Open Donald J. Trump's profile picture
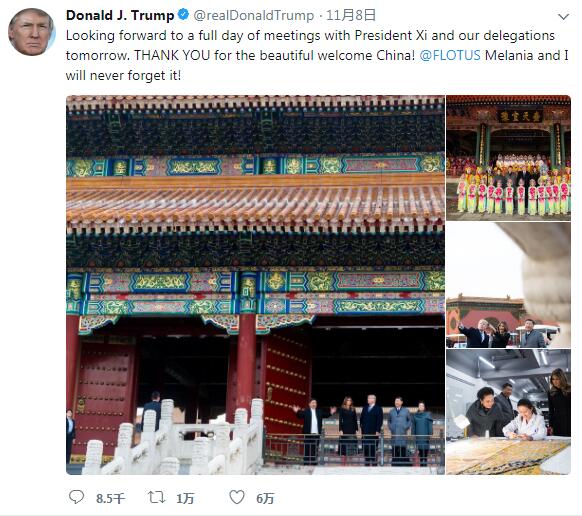582x516 pixels. pos(32,32)
